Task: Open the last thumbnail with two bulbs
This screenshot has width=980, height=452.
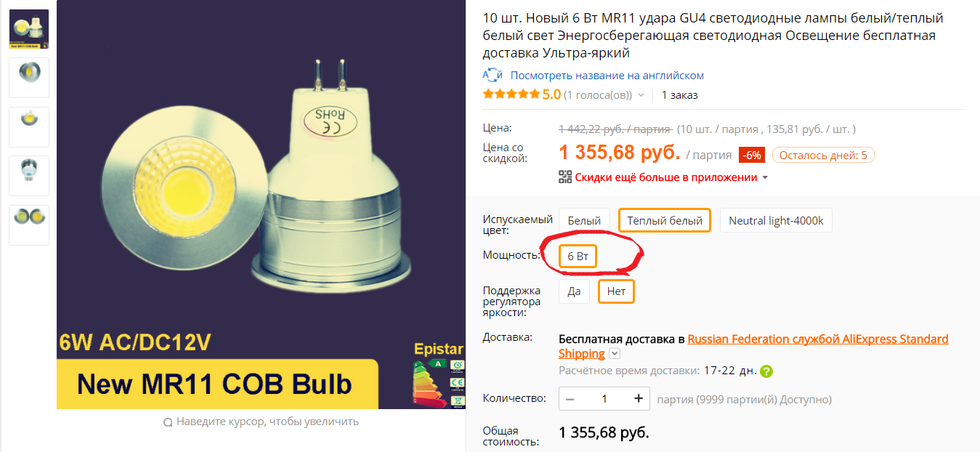Action: click(29, 225)
